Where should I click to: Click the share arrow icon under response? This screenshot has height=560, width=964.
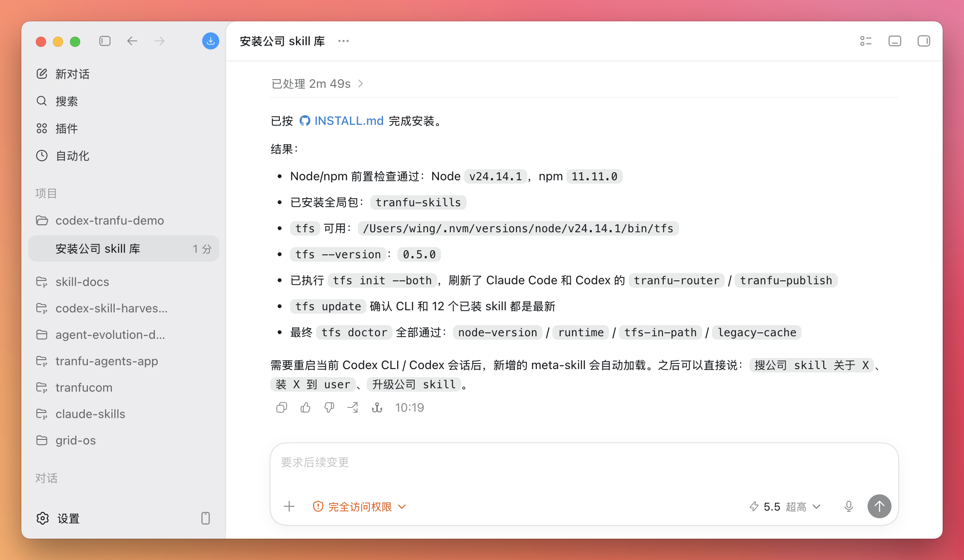(353, 408)
